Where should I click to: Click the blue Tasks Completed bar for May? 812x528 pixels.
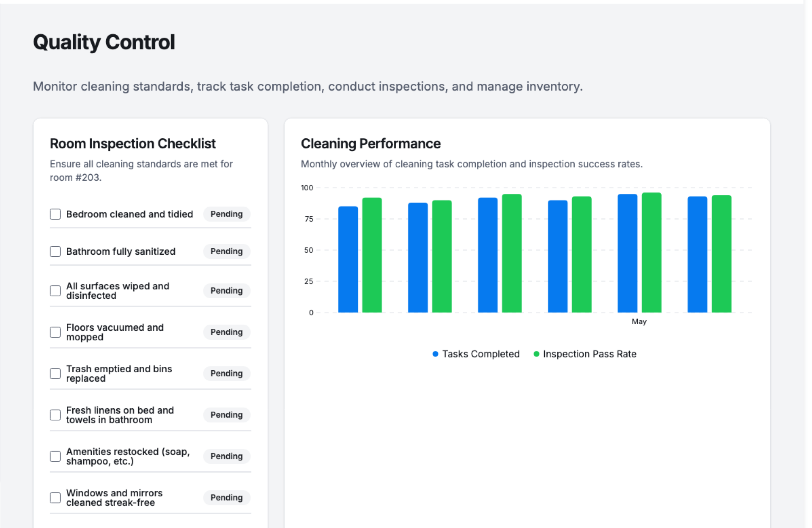click(627, 254)
